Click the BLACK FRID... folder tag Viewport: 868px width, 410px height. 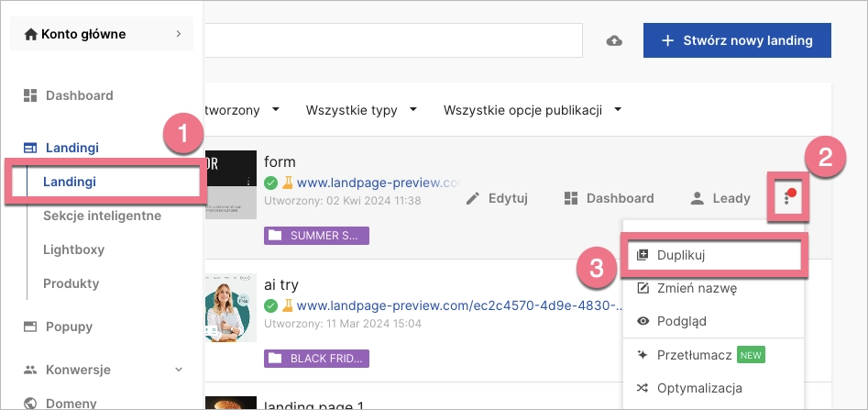316,359
